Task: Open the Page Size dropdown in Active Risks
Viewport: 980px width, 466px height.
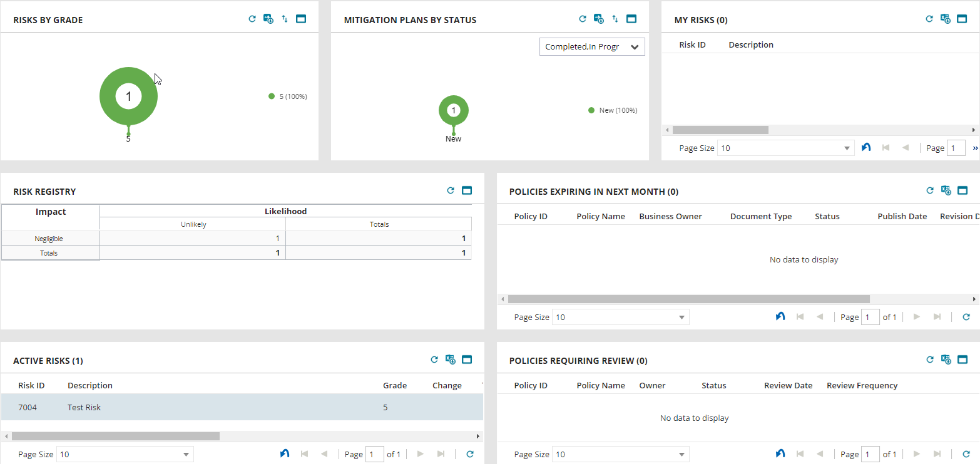Action: point(124,453)
